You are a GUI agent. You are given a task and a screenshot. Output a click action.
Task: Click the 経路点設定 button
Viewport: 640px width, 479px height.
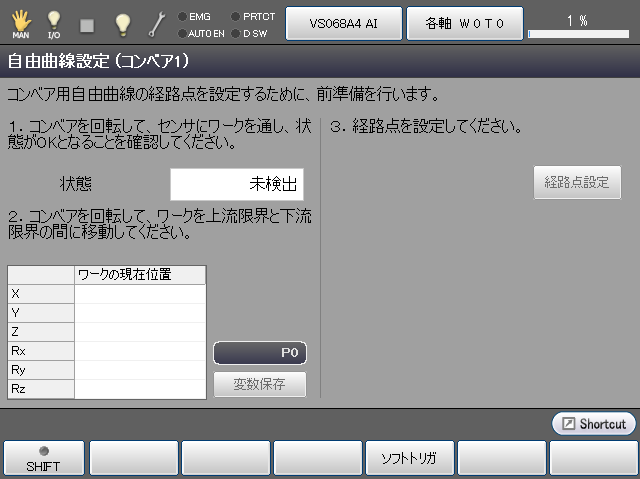tap(577, 183)
